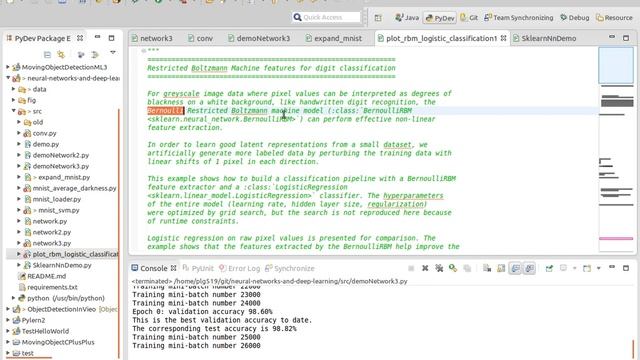Click highlighted word Bernoulli in editor
Image resolution: width=640 pixels, height=360 pixels.
tap(165, 111)
